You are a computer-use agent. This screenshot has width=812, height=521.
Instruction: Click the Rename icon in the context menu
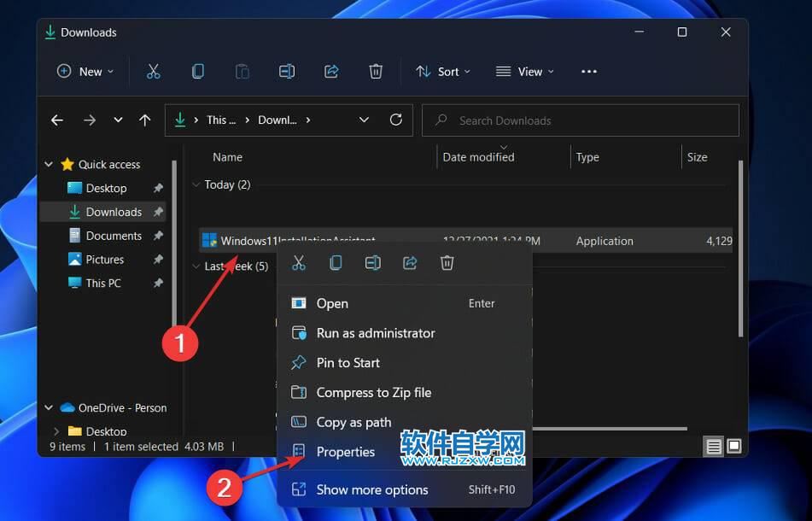373,263
